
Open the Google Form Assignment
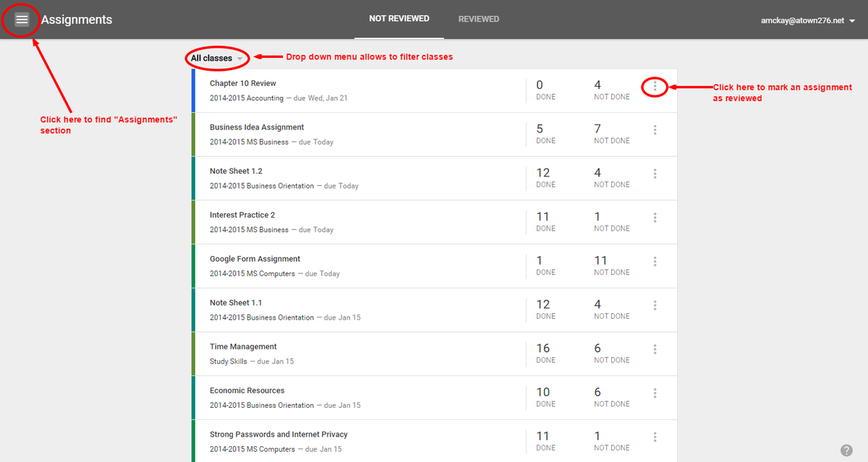[x=255, y=259]
